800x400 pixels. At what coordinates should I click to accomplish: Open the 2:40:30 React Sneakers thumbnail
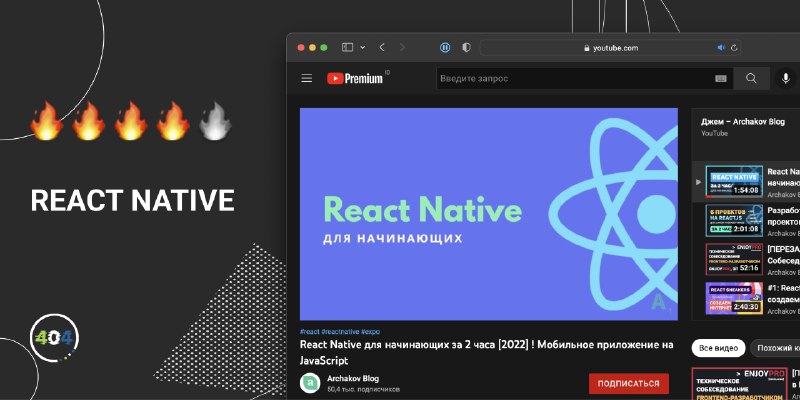pyautogui.click(x=734, y=298)
